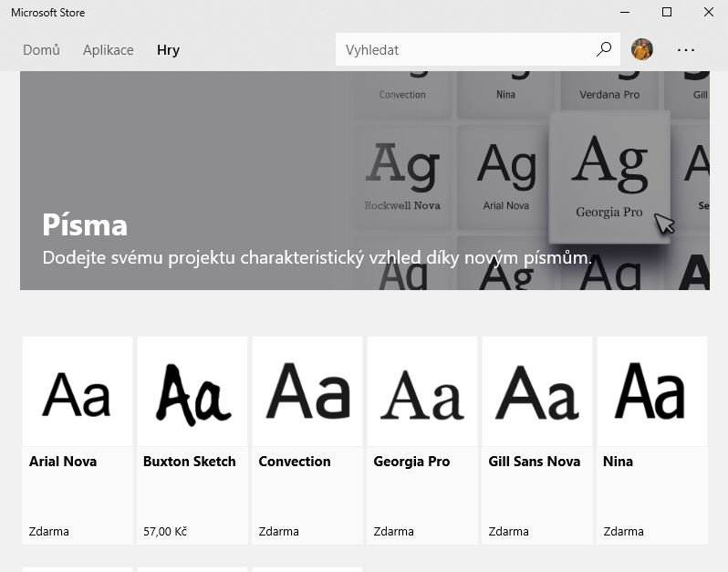This screenshot has width=728, height=572.
Task: Click the search magnifier icon
Action: (604, 49)
